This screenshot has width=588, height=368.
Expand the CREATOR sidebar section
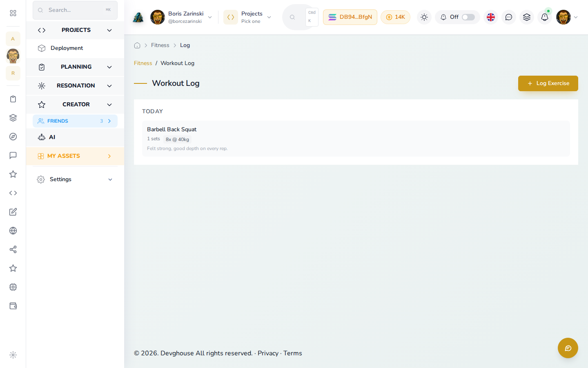(x=75, y=105)
